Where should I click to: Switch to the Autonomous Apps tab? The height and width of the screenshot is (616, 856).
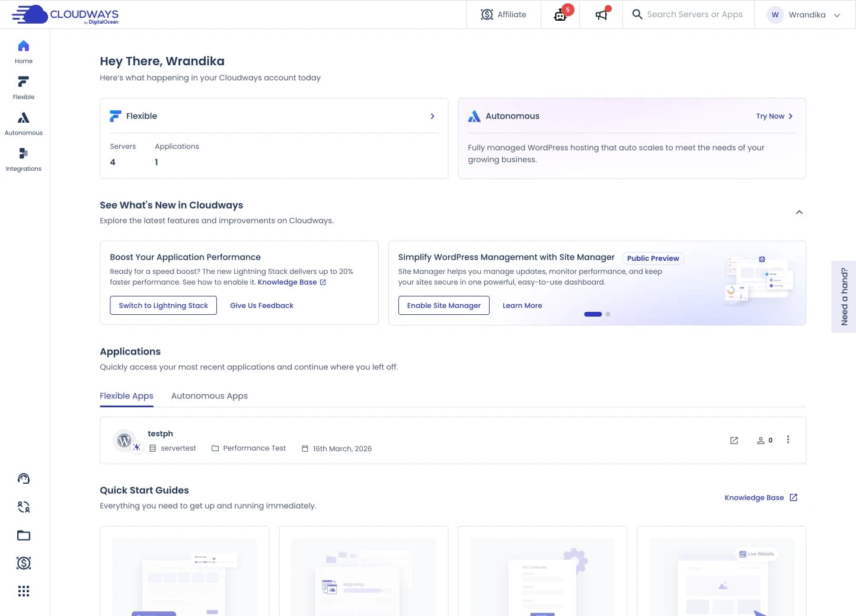pyautogui.click(x=209, y=395)
